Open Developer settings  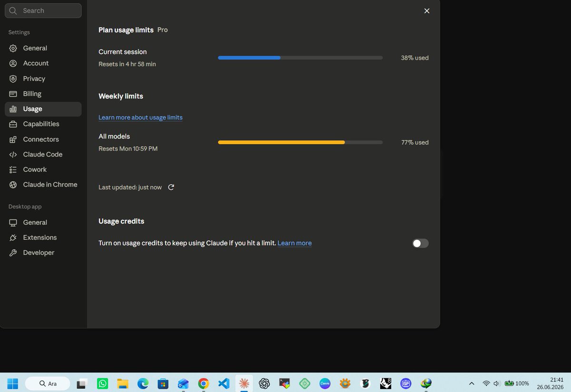coord(43,253)
